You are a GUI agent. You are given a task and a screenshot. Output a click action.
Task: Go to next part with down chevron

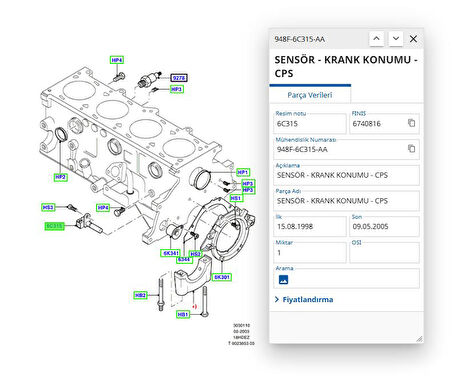(x=396, y=39)
